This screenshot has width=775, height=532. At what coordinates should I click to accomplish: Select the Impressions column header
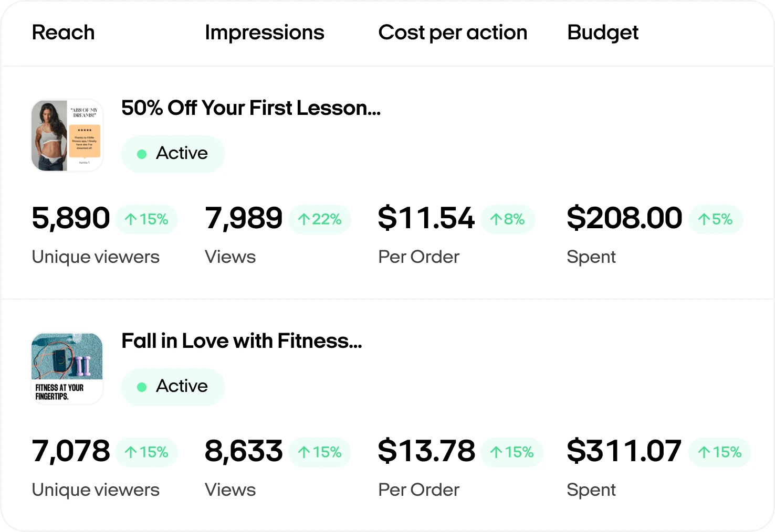point(264,33)
